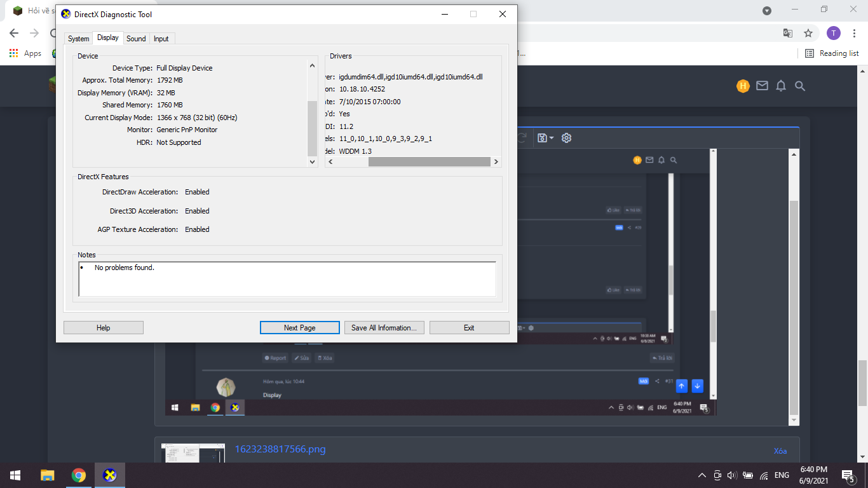Open the forum inbox envelope icon
This screenshot has width=868, height=488.
pyautogui.click(x=762, y=86)
